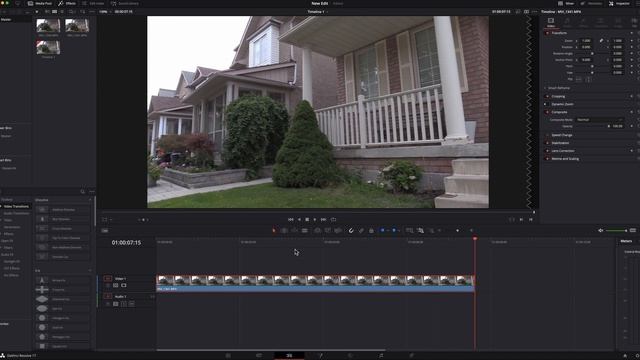The image size is (640, 360).
Task: Toggle the Lens Correction enable switch
Action: click(x=547, y=151)
